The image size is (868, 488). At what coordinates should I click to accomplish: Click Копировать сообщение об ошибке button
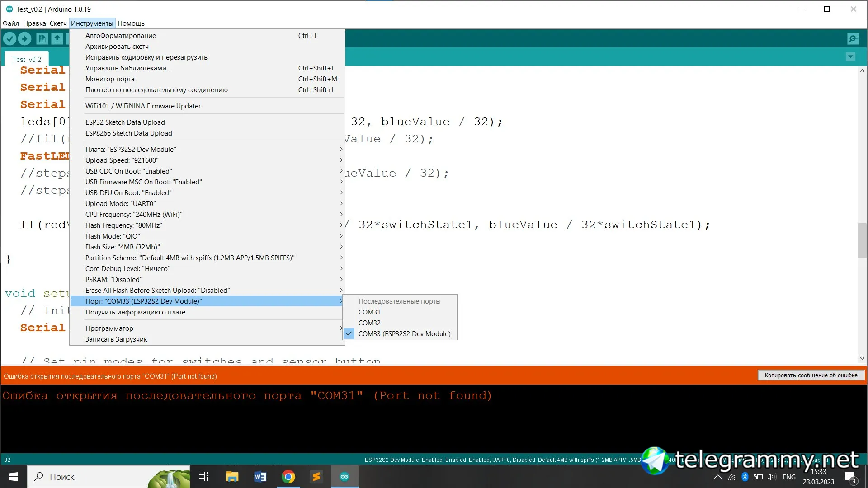(x=811, y=375)
